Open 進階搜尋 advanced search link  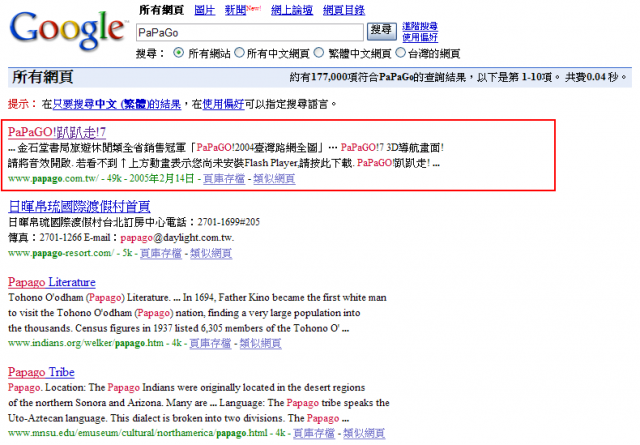(x=420, y=27)
